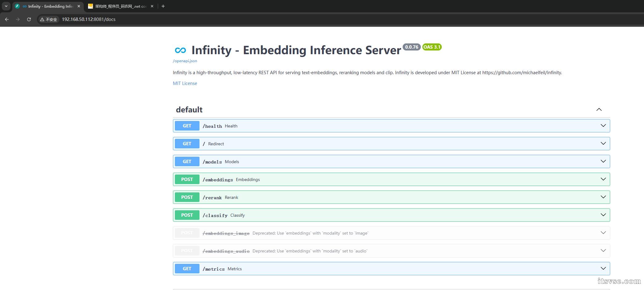The image size is (644, 290).
Task: Click the /classify path text
Action: (215, 215)
